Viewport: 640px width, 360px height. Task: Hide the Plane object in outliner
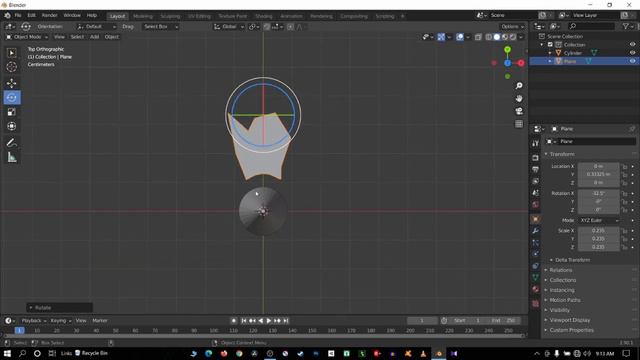[632, 61]
